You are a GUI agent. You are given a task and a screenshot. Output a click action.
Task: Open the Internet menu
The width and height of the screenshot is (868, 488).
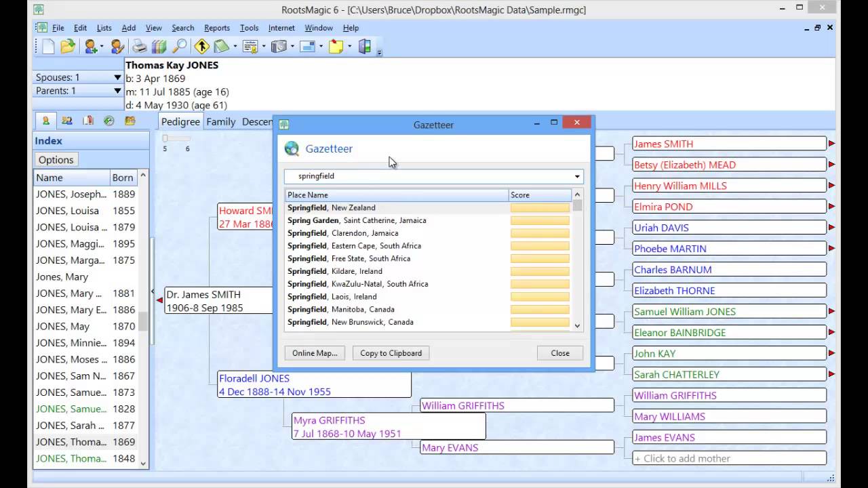tap(281, 28)
